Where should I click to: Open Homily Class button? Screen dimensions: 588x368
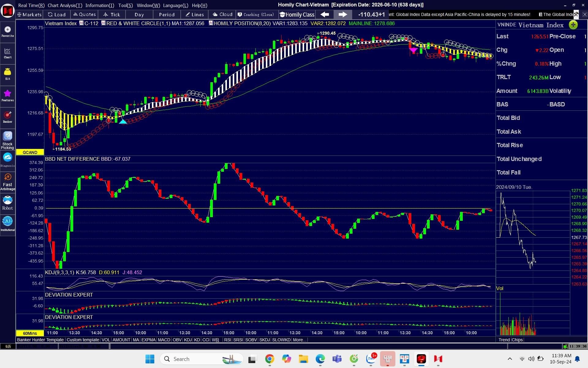[297, 14]
